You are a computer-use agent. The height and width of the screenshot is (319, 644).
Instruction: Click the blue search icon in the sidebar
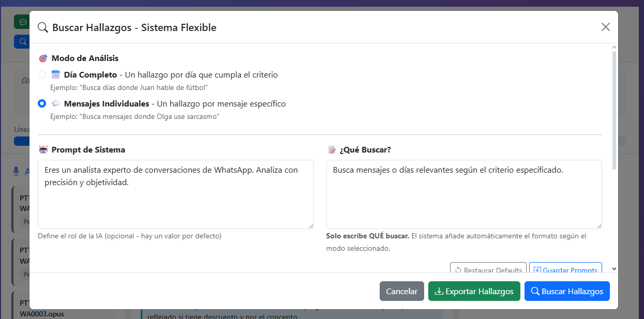22,41
